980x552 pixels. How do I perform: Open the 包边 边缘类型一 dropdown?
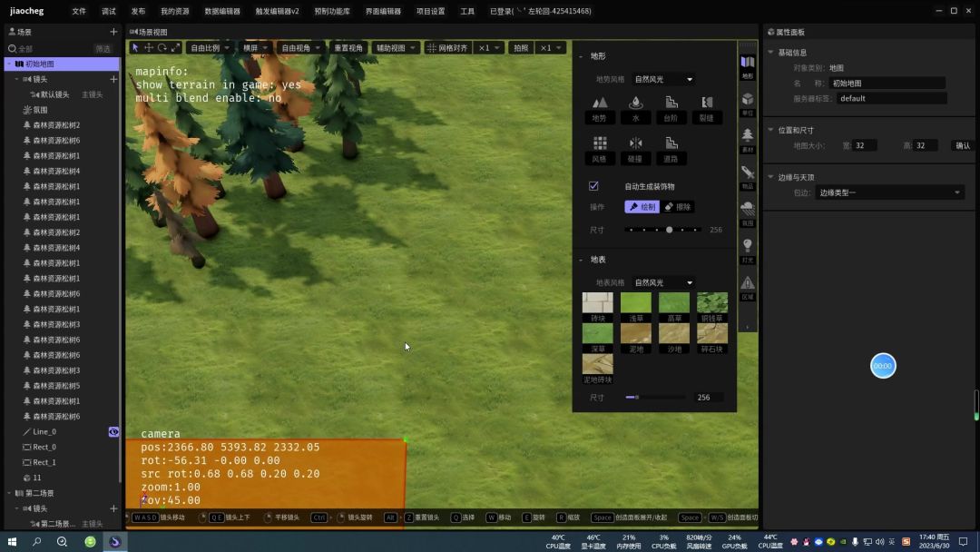[889, 192]
